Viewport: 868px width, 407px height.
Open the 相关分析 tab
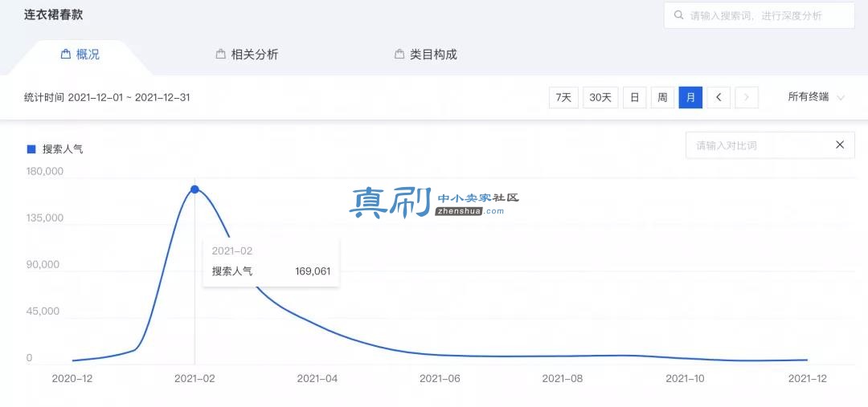[x=247, y=55]
